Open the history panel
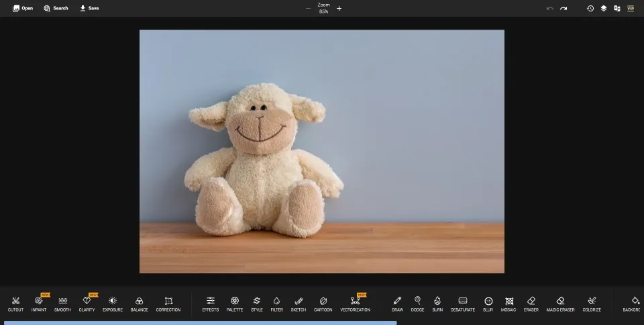The height and width of the screenshot is (325, 644). pos(590,8)
